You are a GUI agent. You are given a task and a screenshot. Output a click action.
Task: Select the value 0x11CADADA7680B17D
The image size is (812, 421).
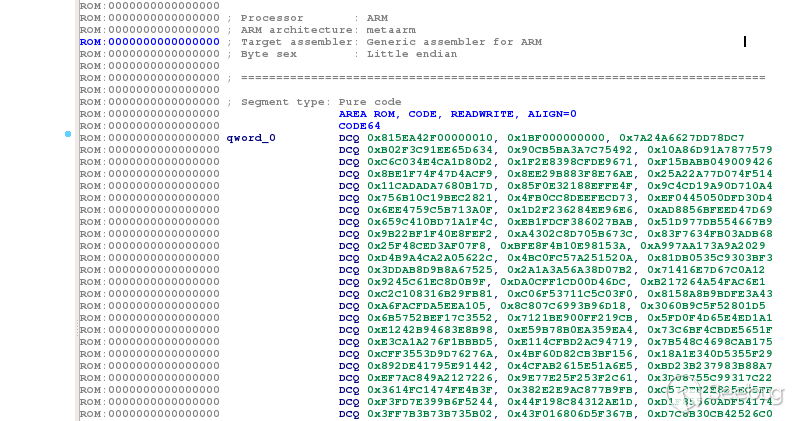coord(430,186)
